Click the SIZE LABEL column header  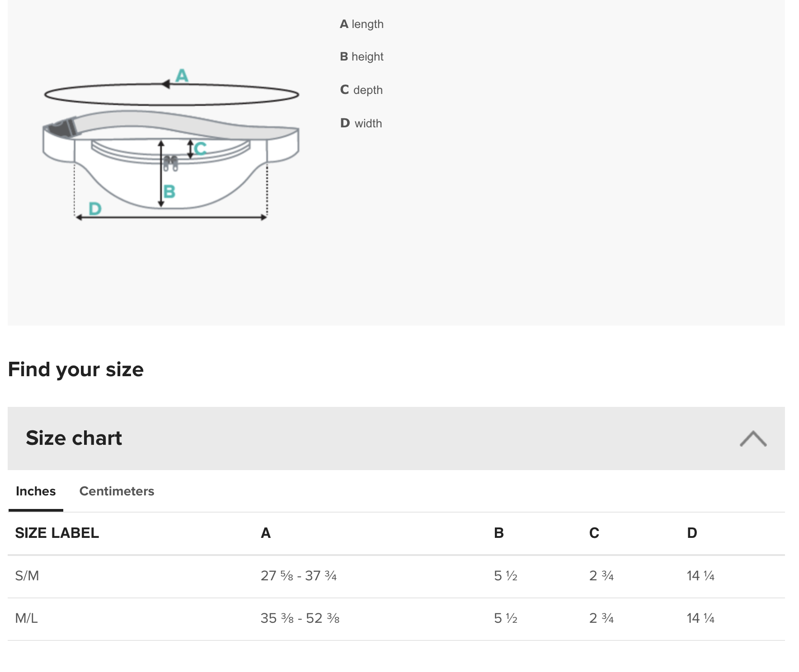point(57,533)
